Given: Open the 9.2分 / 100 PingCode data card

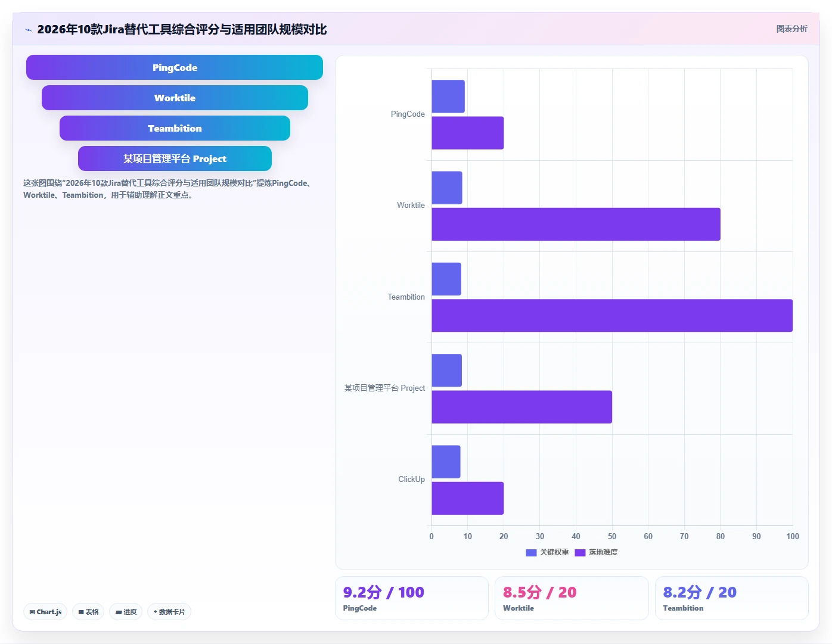Looking at the screenshot, I should (411, 598).
